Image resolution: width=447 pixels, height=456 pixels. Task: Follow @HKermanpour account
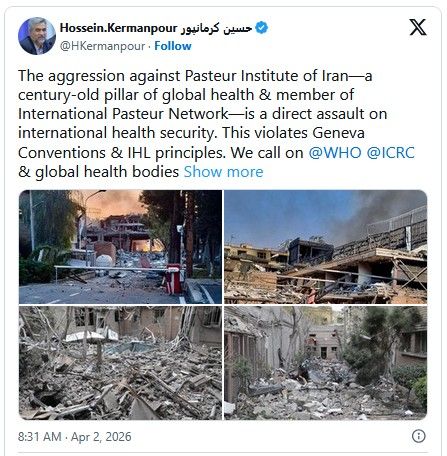click(x=173, y=46)
